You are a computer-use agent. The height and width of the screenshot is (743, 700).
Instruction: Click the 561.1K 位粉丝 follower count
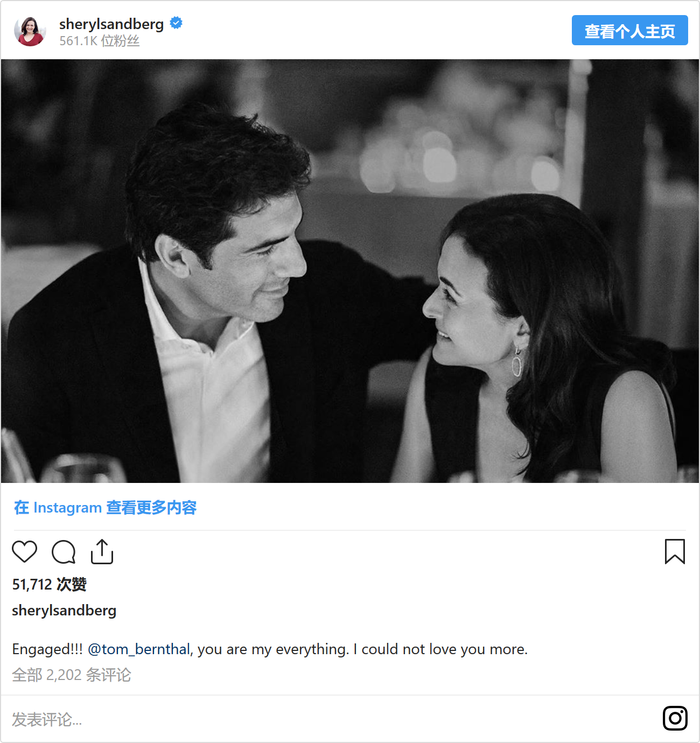[x=100, y=41]
